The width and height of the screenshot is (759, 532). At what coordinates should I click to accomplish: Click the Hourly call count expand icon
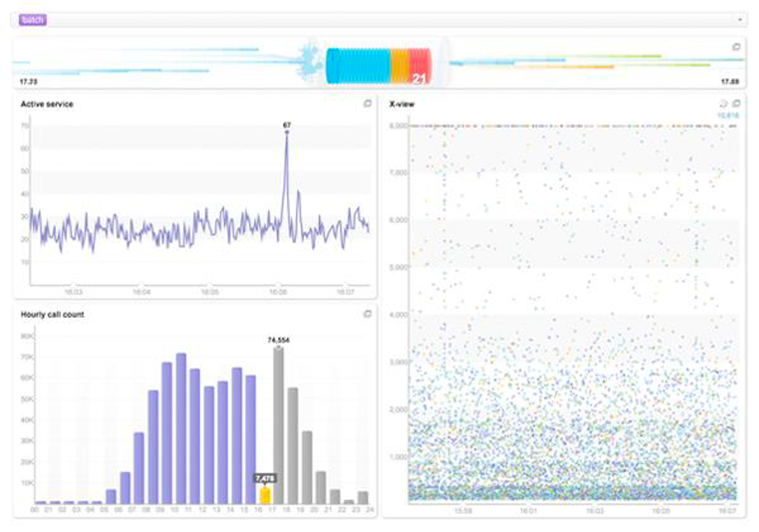367,314
